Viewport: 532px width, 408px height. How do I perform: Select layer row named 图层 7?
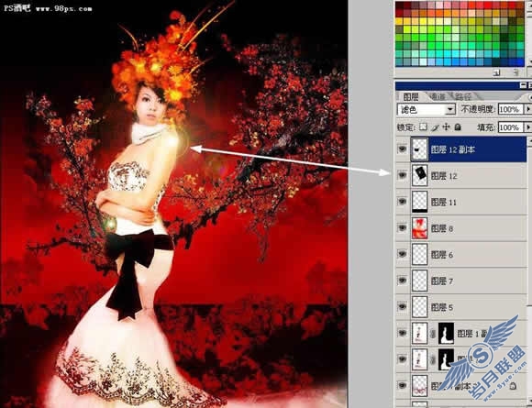click(x=461, y=281)
